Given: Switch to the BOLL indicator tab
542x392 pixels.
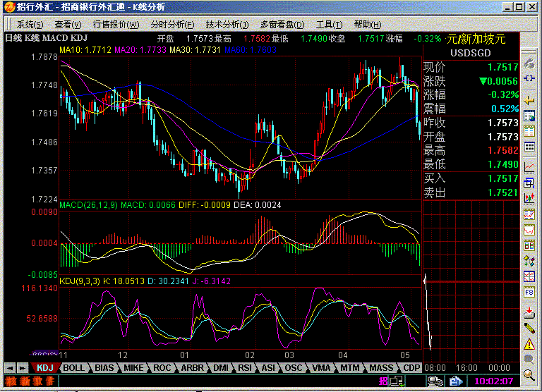Looking at the screenshot, I should 73,368.
